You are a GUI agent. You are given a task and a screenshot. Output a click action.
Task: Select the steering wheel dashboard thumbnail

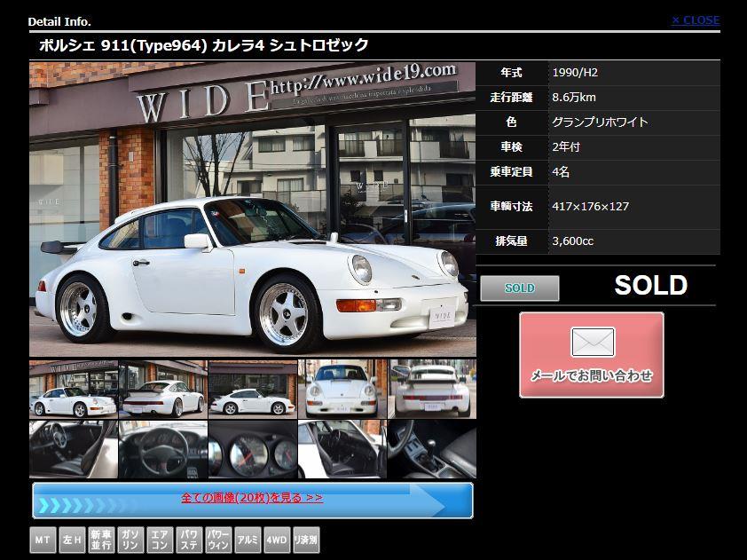(x=163, y=449)
